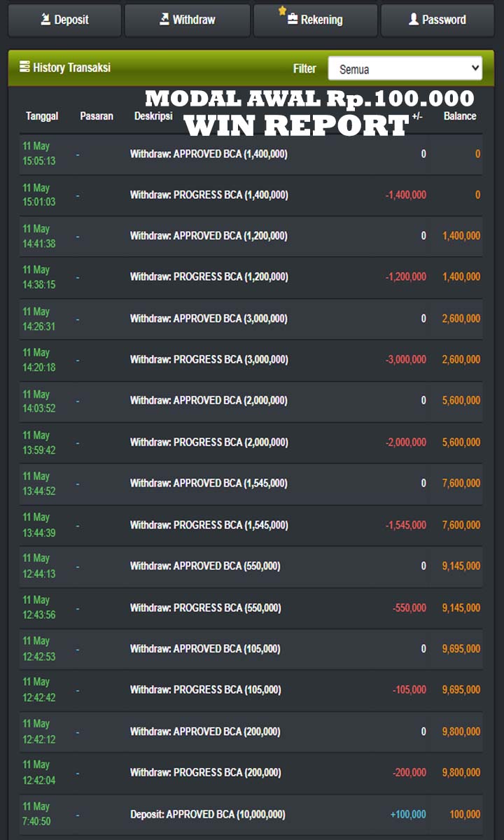The width and height of the screenshot is (504, 840).
Task: Click the 15:05:13 transaction timestamp
Action: point(38,161)
